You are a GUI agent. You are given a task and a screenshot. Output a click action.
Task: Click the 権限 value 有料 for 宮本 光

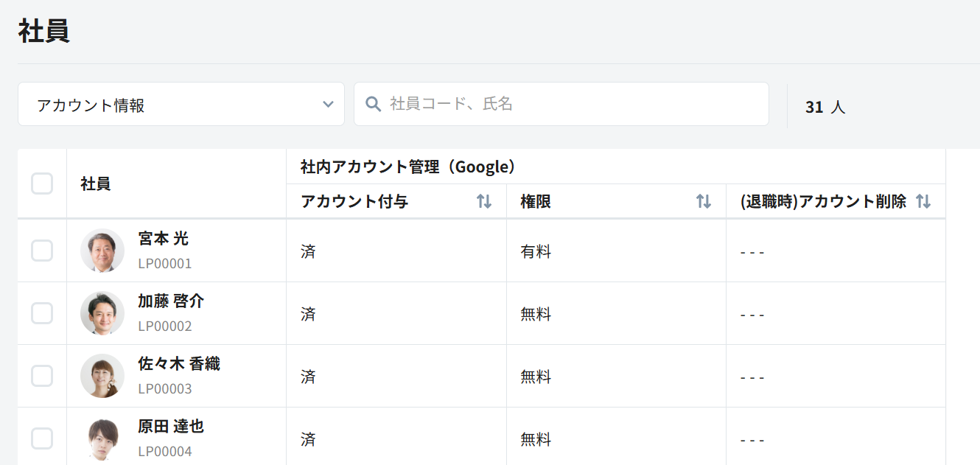click(536, 252)
